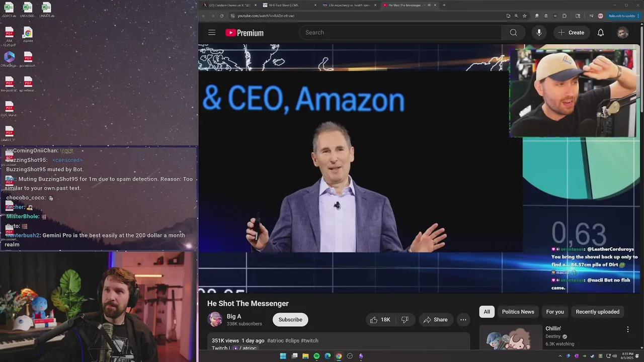This screenshot has width=644, height=362.
Task: Click the #twitch hashtag link
Action: click(x=309, y=340)
